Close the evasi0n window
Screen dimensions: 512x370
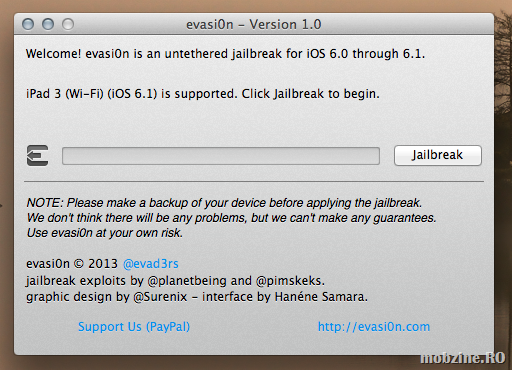click(28, 24)
